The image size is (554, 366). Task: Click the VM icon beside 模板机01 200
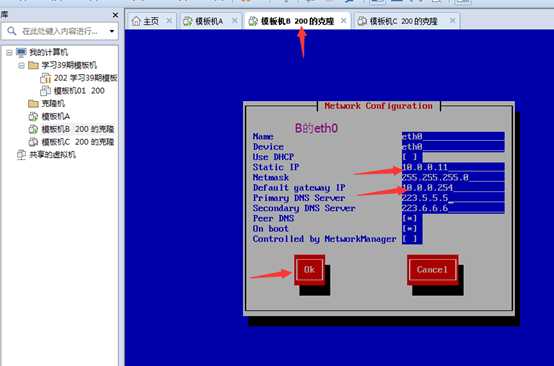coord(46,91)
